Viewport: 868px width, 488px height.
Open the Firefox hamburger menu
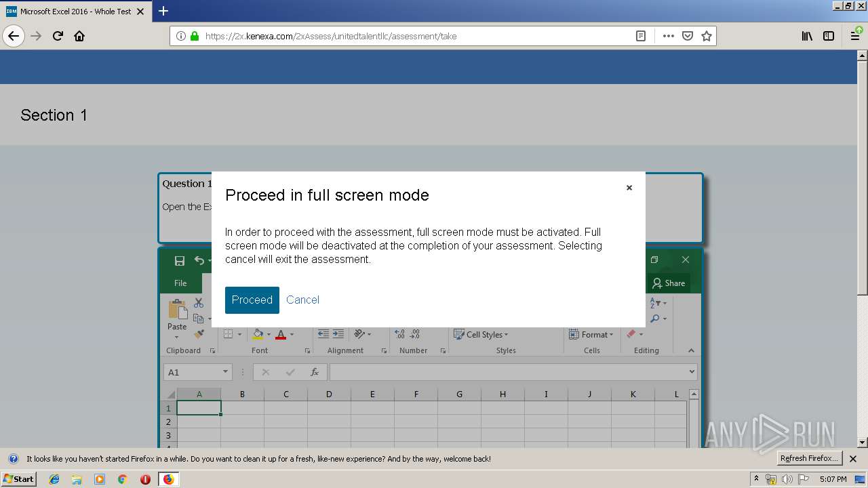pos(856,36)
